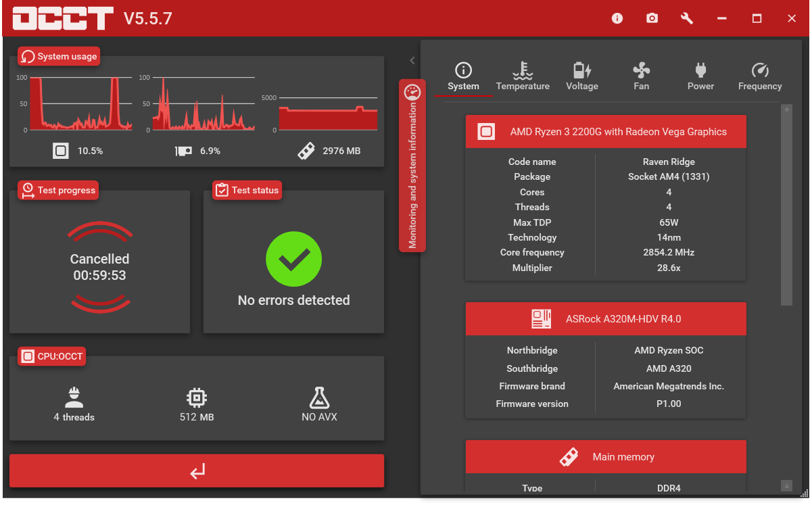
Task: Click the gauge icon on side tab
Action: [x=412, y=93]
